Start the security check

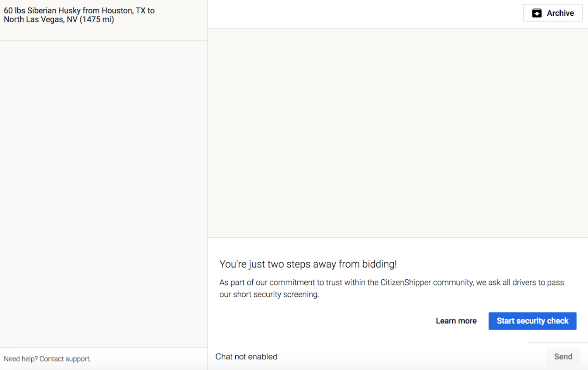tap(532, 321)
